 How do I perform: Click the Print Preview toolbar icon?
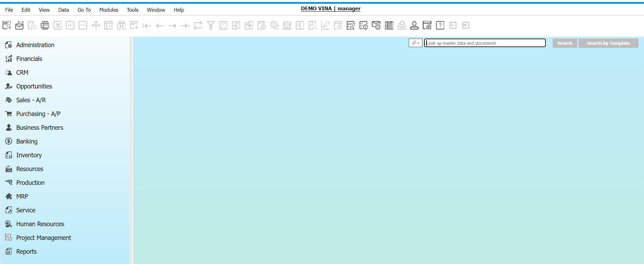[x=7, y=25]
